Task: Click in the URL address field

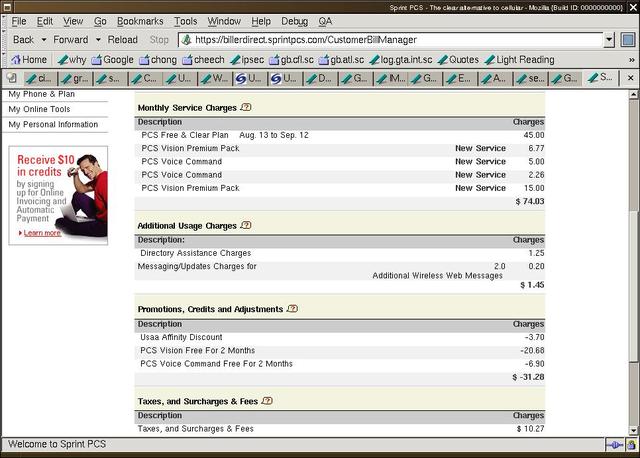Action: [x=392, y=40]
